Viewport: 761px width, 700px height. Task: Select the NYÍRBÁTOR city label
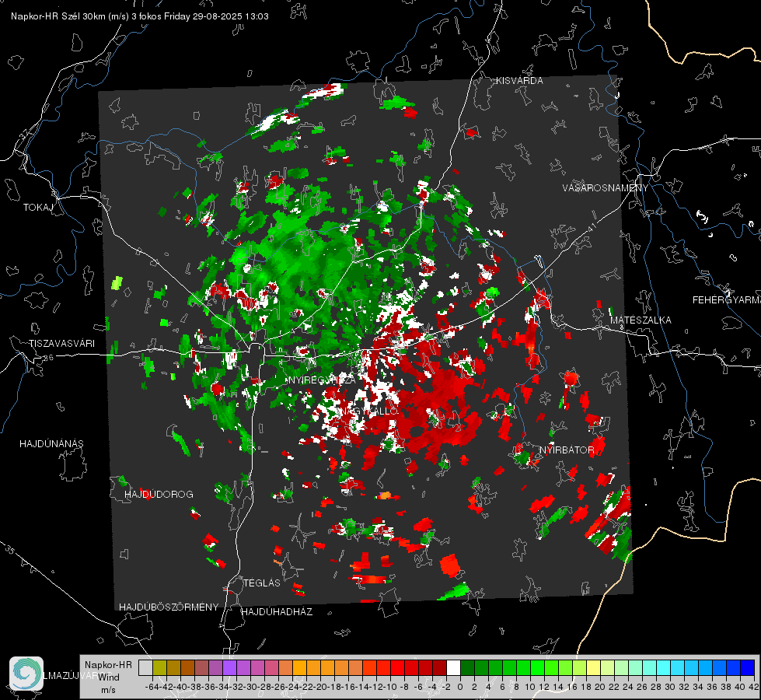[567, 450]
